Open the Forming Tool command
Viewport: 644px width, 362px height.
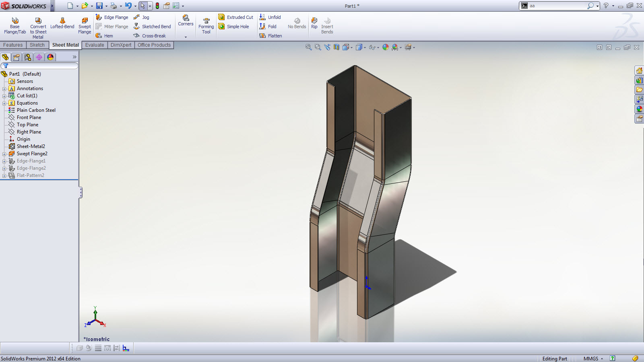point(206,26)
